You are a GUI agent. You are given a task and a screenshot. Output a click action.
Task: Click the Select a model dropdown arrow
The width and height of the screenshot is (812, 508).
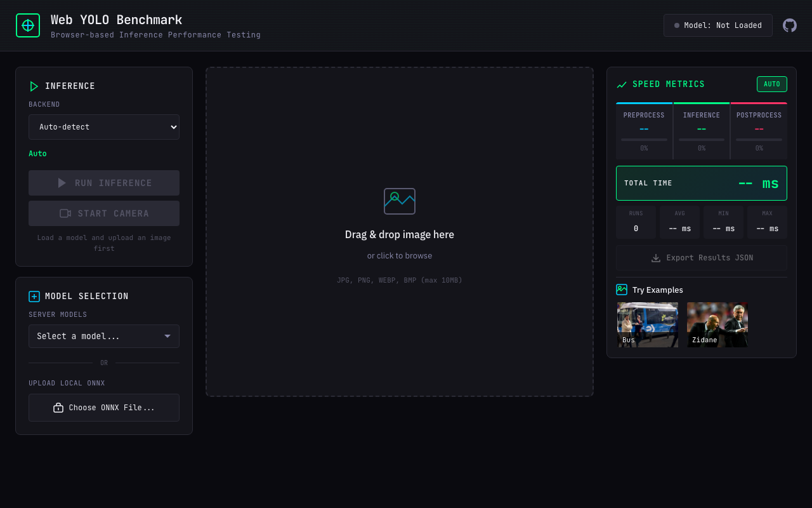click(x=167, y=336)
